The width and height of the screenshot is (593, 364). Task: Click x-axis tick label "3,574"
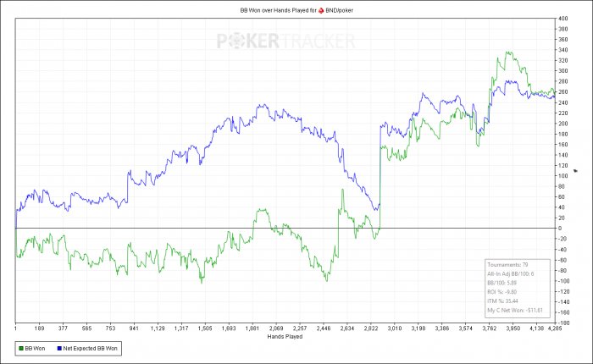click(x=466, y=328)
